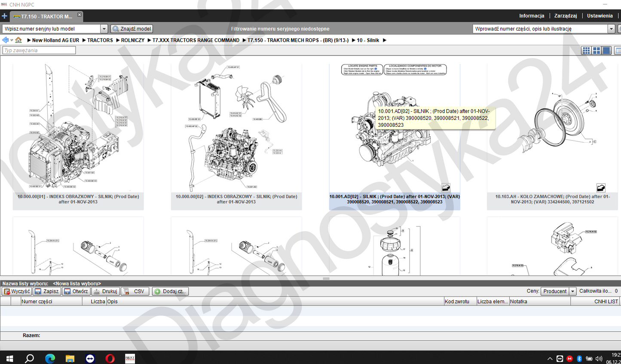Export the list to CSV
The height and width of the screenshot is (364, 621).
(135, 291)
